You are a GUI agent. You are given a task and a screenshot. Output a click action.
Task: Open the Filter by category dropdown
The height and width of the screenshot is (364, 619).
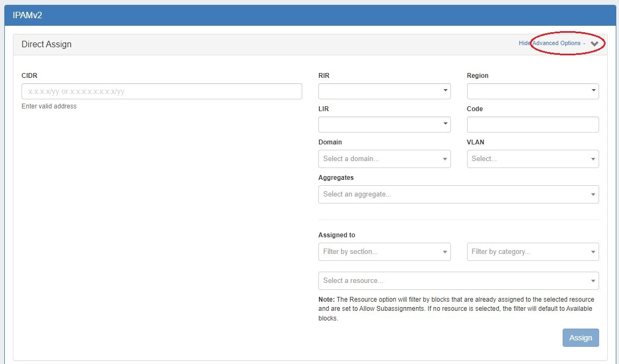click(533, 252)
